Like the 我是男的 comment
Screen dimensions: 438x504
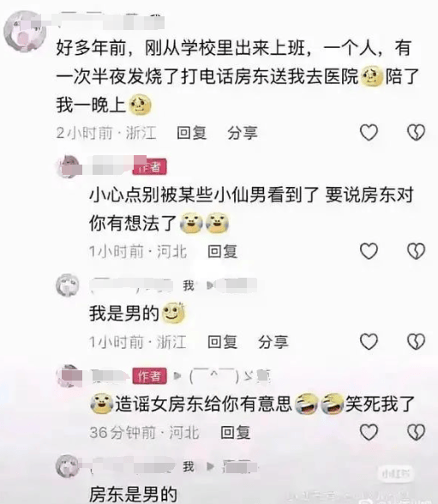point(369,341)
